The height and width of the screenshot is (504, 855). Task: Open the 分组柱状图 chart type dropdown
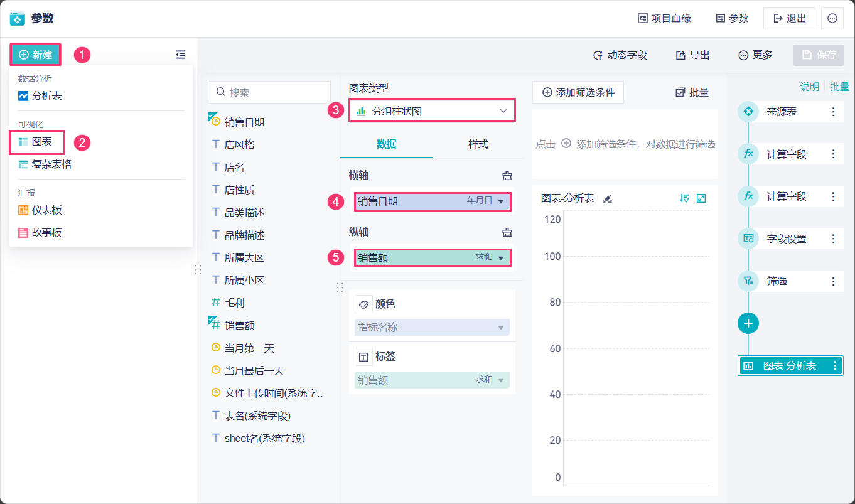click(432, 111)
